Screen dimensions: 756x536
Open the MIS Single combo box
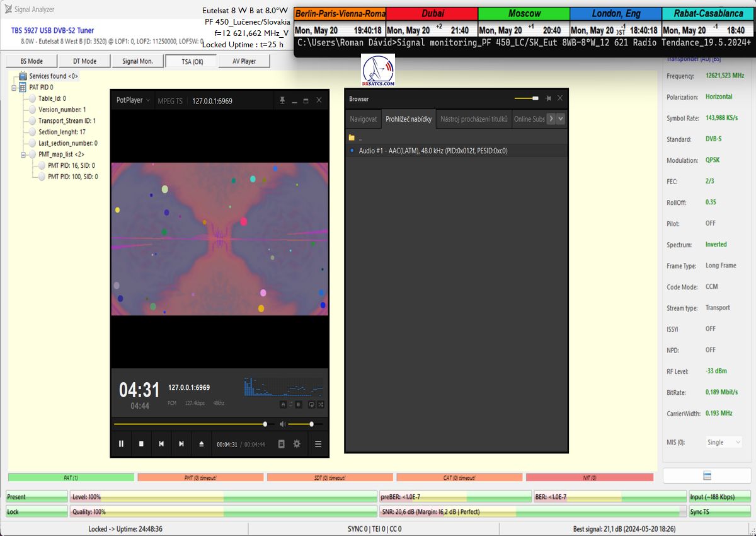coord(724,443)
